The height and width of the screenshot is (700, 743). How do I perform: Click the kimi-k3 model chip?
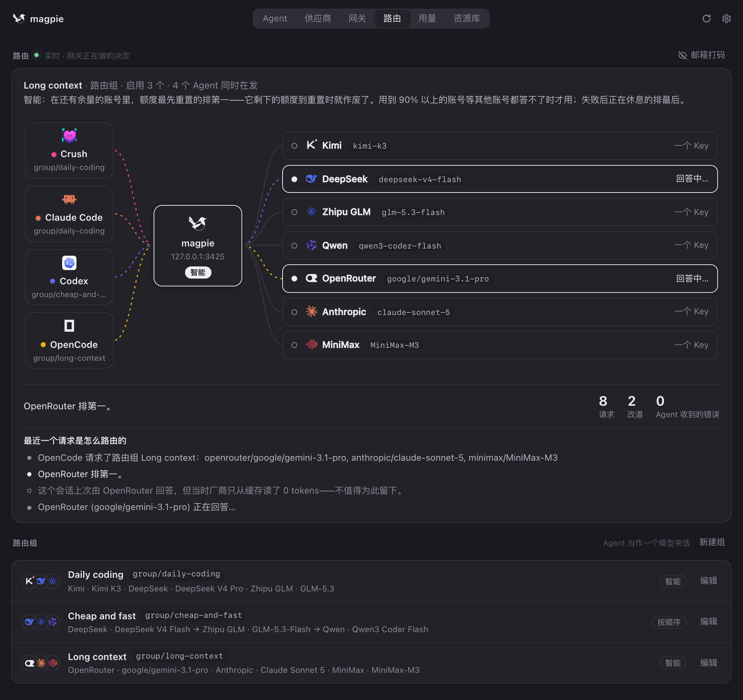tap(370, 146)
